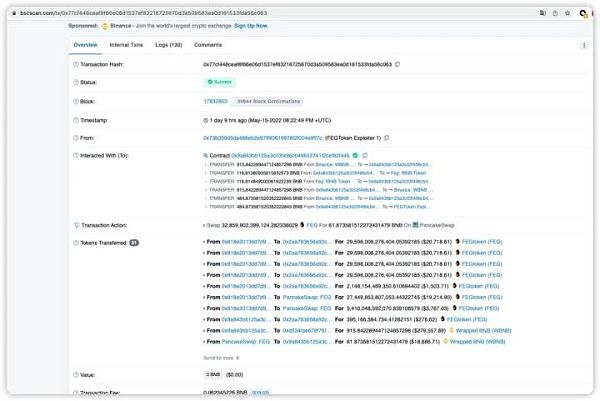Click the Success status badge
This screenshot has width=600, height=401.
click(x=220, y=82)
